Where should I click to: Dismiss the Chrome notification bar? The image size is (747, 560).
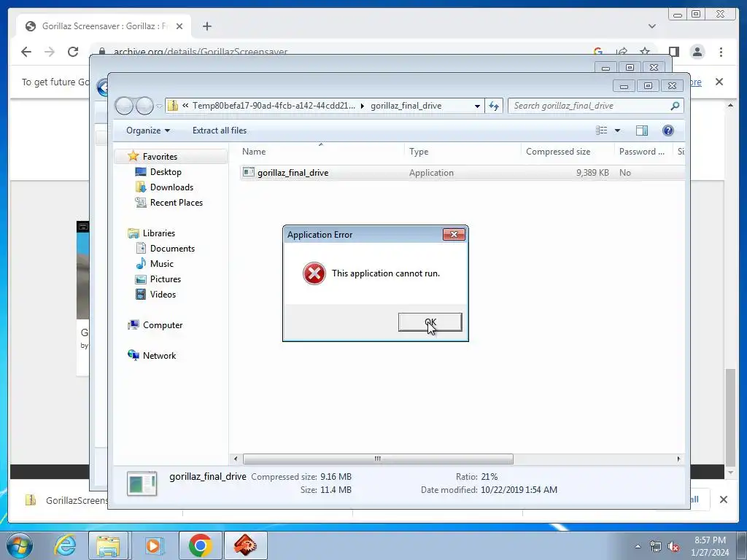tap(719, 82)
